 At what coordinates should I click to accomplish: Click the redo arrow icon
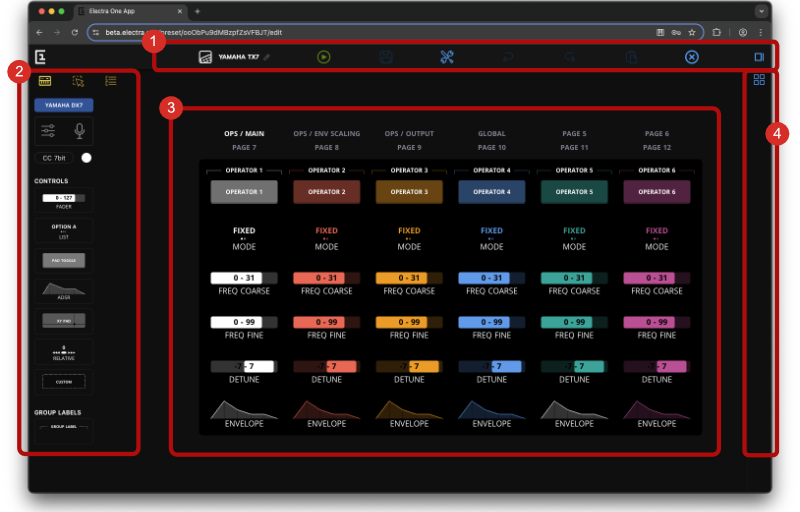(x=570, y=57)
